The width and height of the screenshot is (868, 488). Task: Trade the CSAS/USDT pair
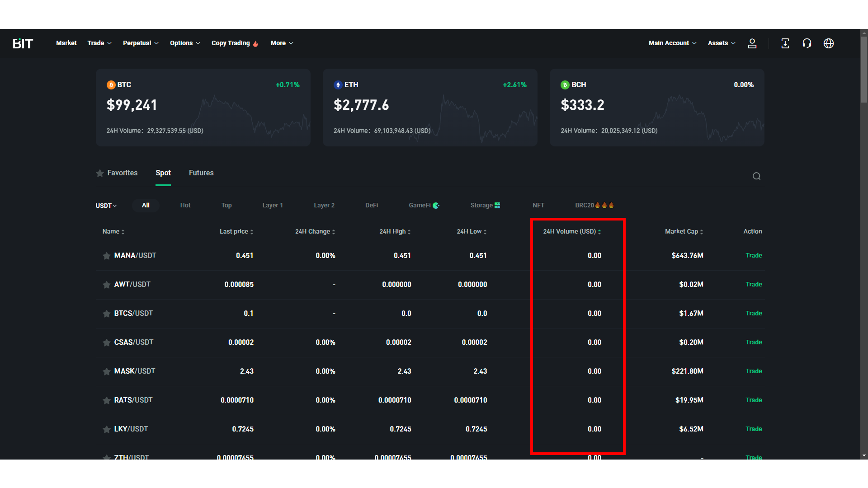coord(754,343)
